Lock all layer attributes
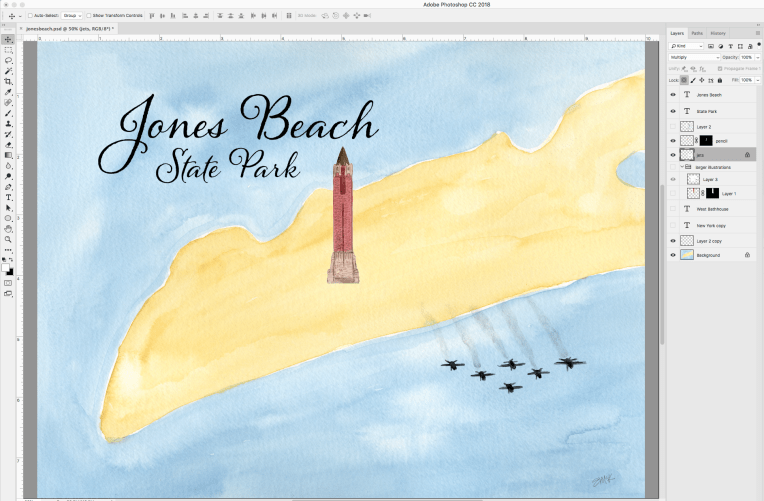764x501 pixels. (720, 80)
